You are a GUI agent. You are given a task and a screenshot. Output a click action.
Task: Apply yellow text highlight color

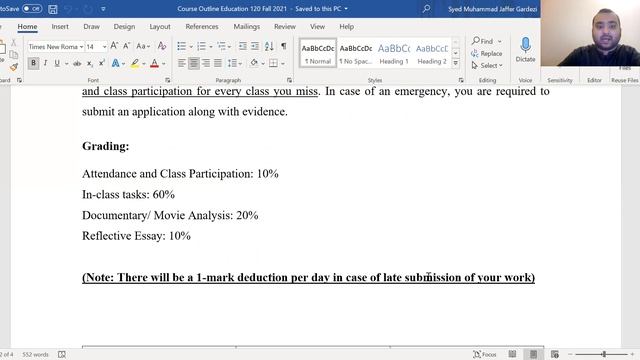(x=135, y=63)
